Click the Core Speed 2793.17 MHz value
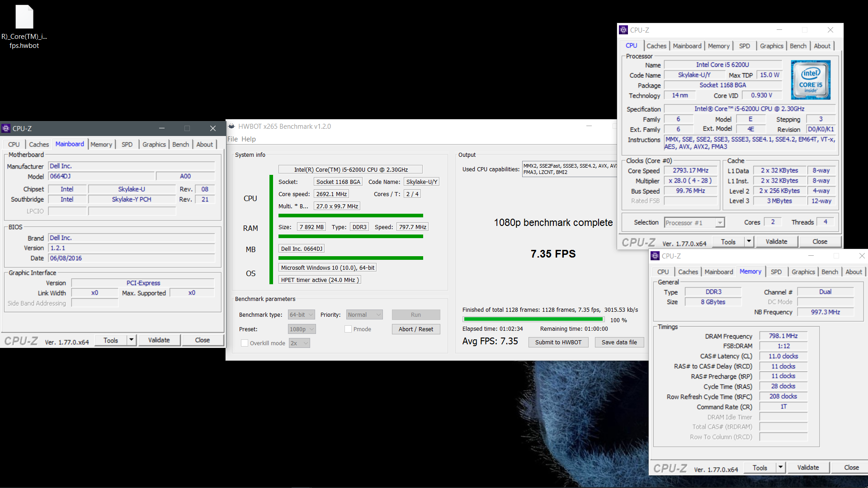 (690, 170)
